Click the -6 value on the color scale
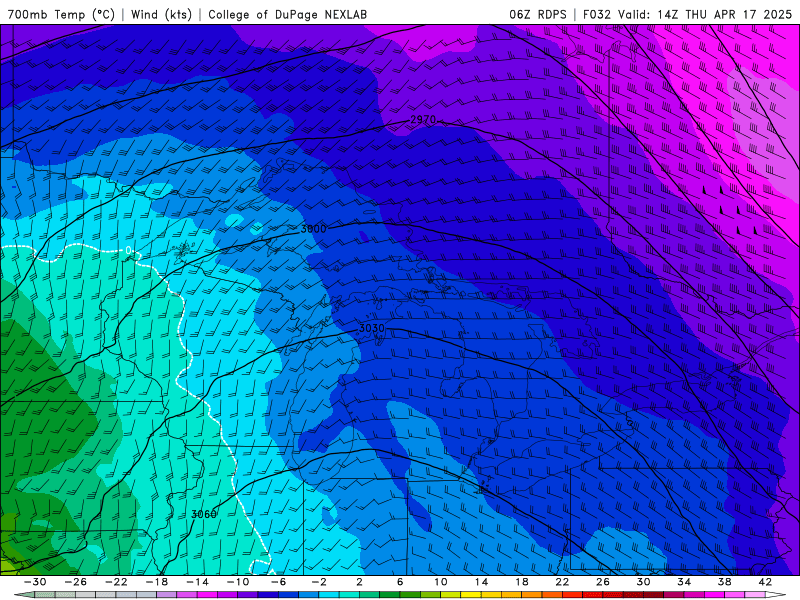The image size is (800, 600). (278, 582)
